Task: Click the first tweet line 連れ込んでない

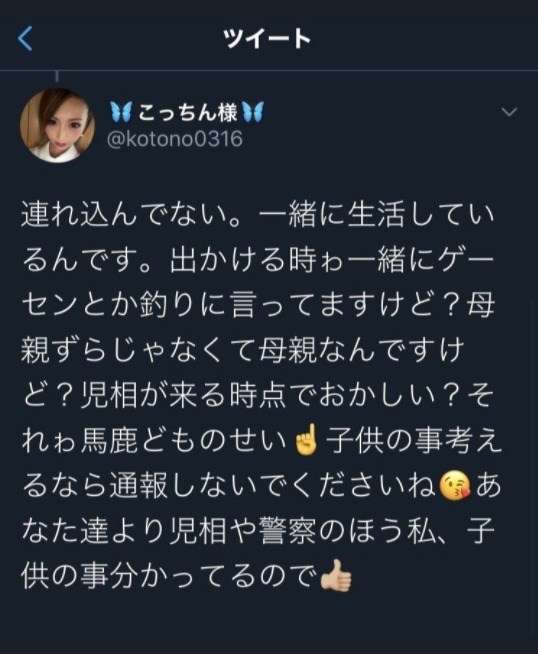Action: coord(124,217)
